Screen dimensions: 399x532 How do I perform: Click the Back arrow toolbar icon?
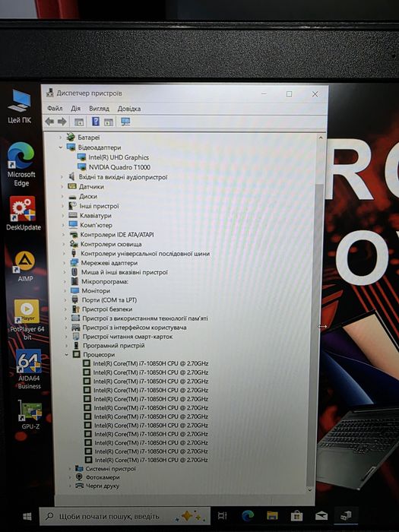[49, 122]
